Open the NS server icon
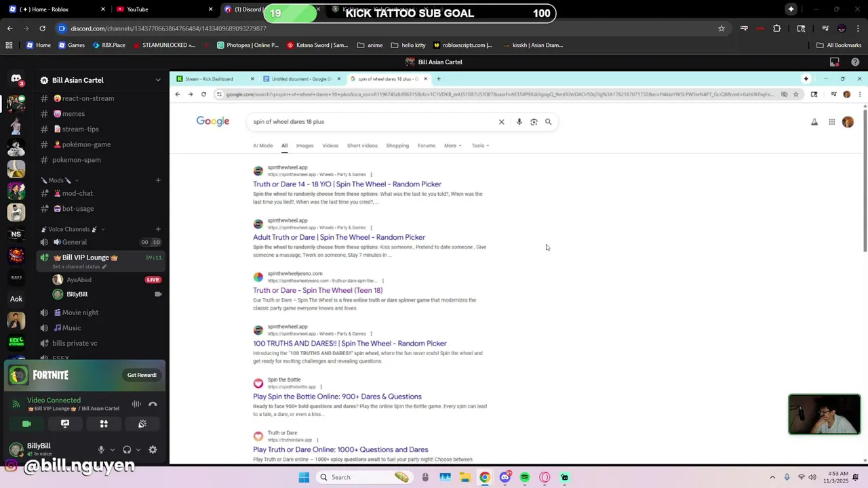This screenshot has height=488, width=868. (x=16, y=235)
